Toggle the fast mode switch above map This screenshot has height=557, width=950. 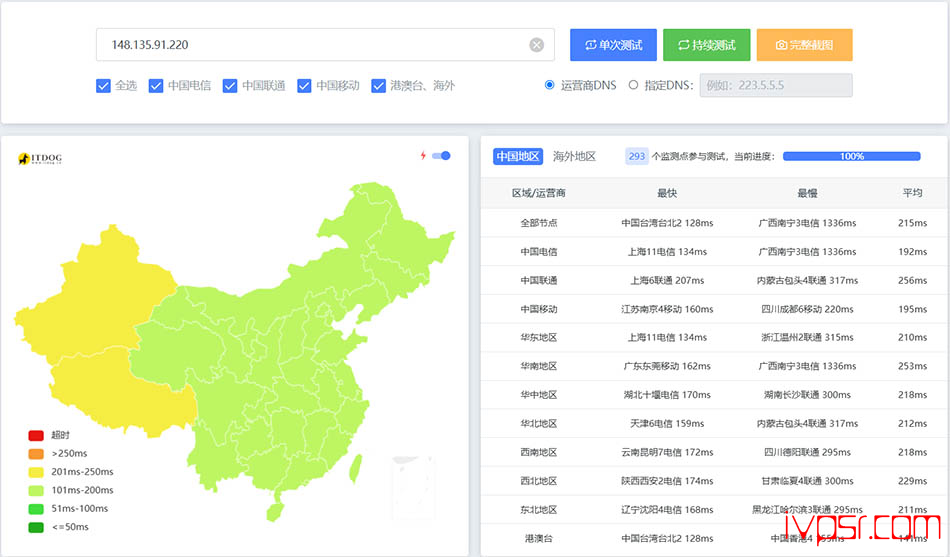(x=441, y=156)
